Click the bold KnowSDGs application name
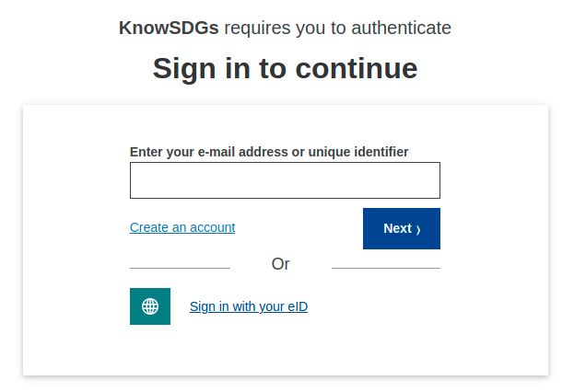Viewport: 574px width, 392px height. pyautogui.click(x=169, y=28)
